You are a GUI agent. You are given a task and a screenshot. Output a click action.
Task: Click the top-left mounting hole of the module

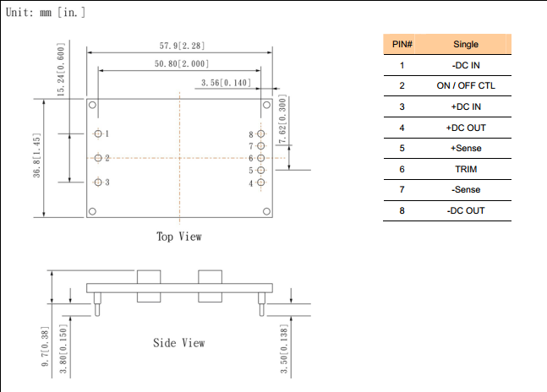click(94, 106)
